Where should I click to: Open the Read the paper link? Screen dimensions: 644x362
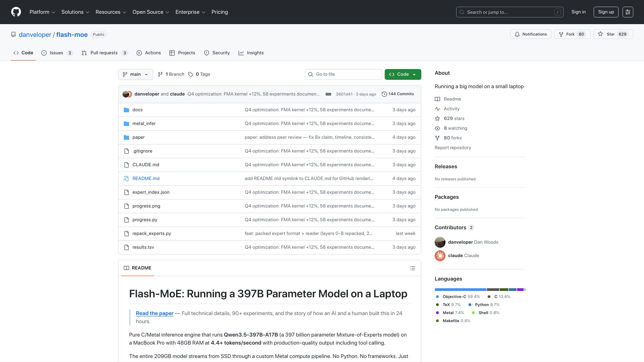155,313
